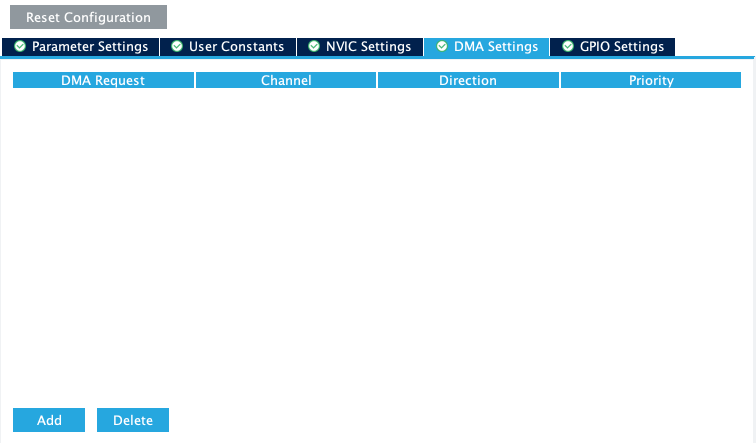Select the NVIC Settings tab
This screenshot has width=756, height=443.
tap(360, 47)
